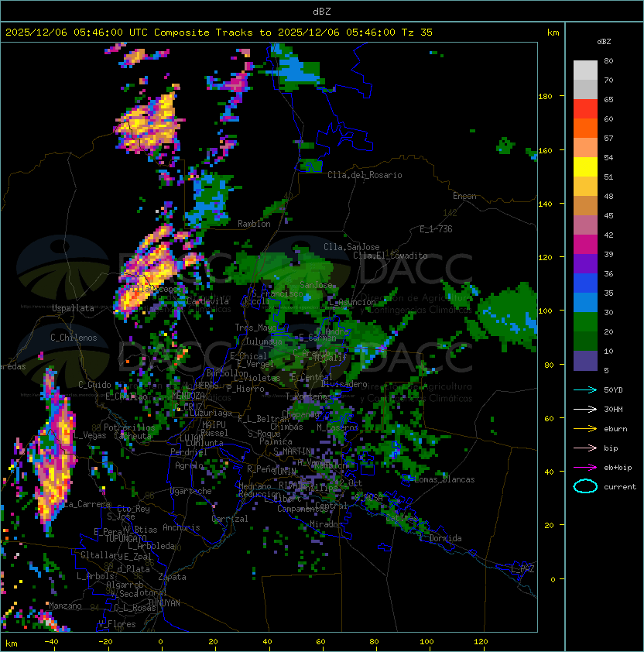Click the TUNUYAN place label
This screenshot has height=652, width=644.
tap(164, 603)
